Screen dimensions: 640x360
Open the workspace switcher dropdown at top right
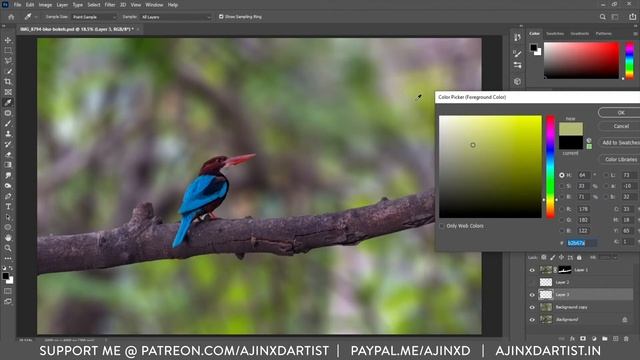(615, 17)
